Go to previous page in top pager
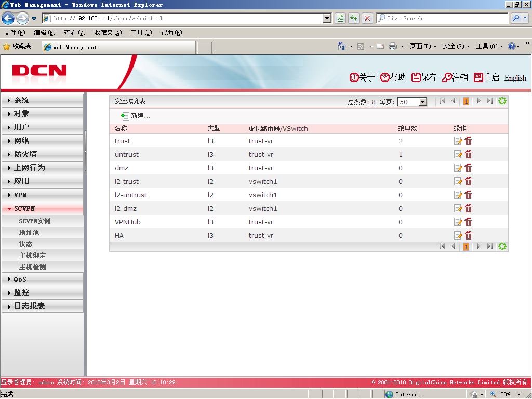The image size is (532, 399). 453,101
